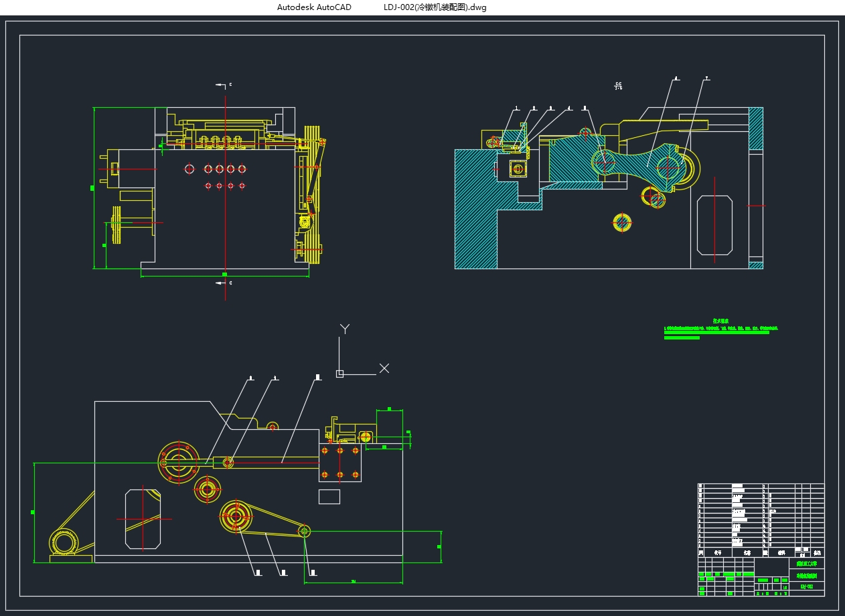Select the rounded window opening in section view
845x616 pixels.
[x=714, y=225]
